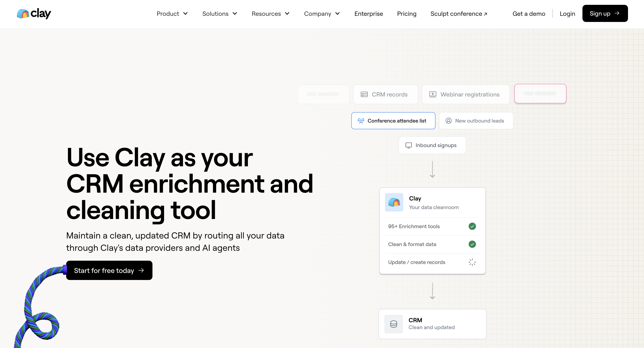The height and width of the screenshot is (348, 644).
Task: Click the Webinar registrations video icon
Action: tap(432, 94)
